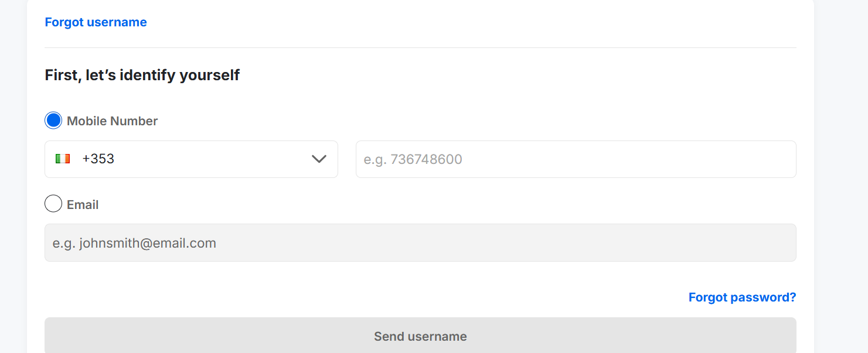Click the email address input field

pos(420,242)
